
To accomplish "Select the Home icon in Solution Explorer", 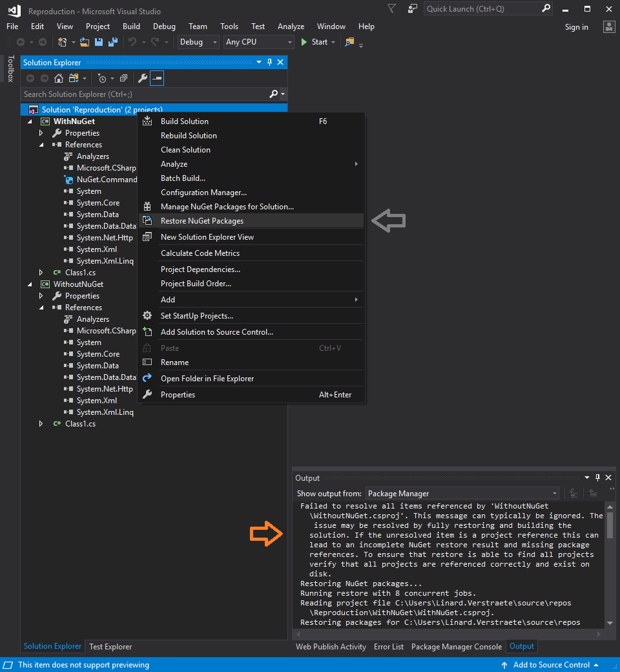I will pyautogui.click(x=57, y=77).
